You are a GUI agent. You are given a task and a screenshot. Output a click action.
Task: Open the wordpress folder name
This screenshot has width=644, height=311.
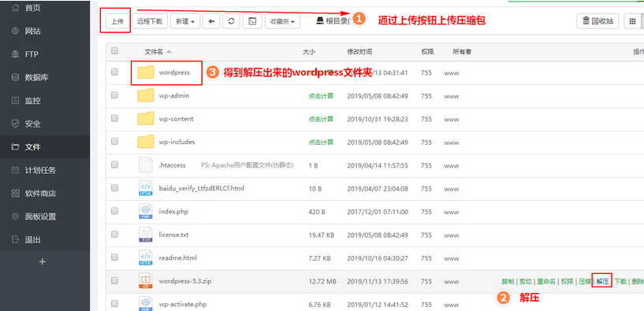pos(174,72)
